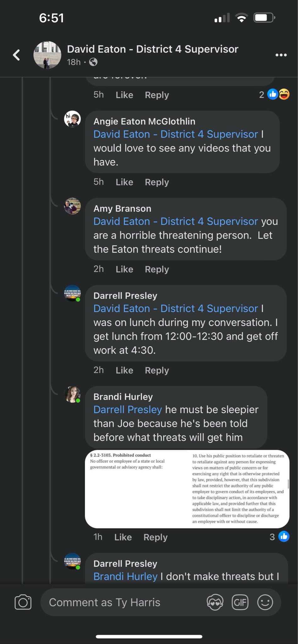Tap the Darrell Presley mention in Brandi's comment
The width and height of the screenshot is (298, 644).
point(127,409)
